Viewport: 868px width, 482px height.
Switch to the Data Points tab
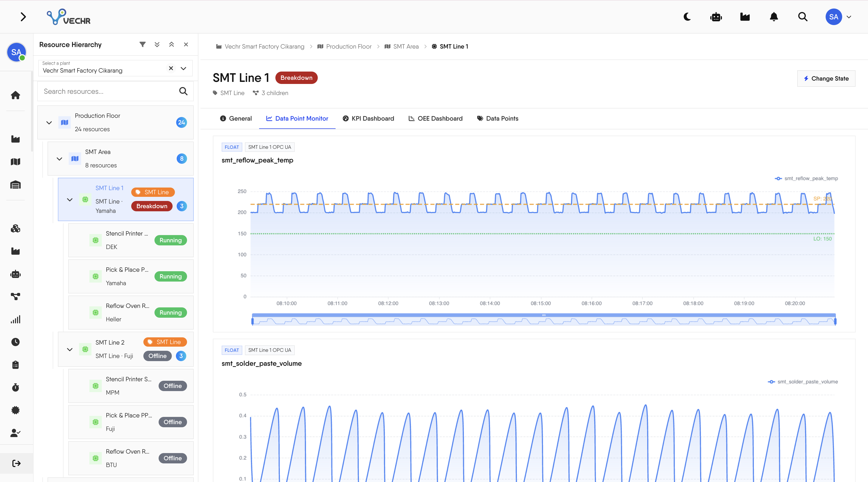tap(498, 119)
